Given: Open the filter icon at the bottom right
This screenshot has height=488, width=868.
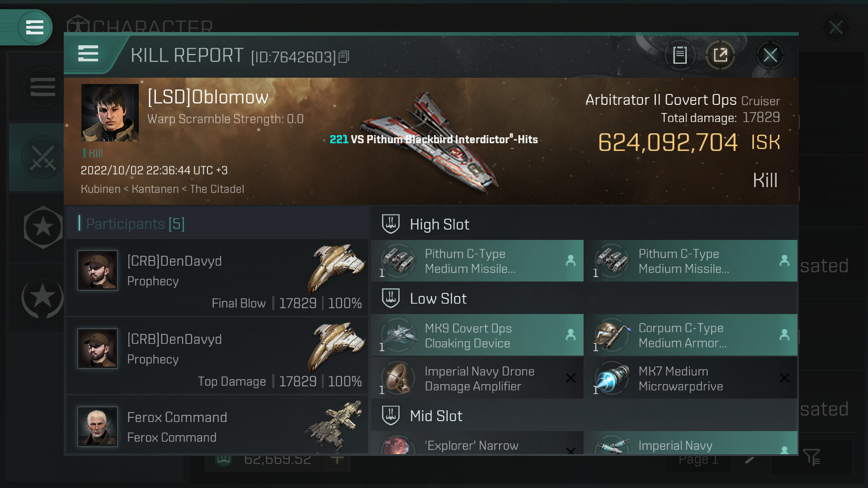Looking at the screenshot, I should click(x=811, y=457).
